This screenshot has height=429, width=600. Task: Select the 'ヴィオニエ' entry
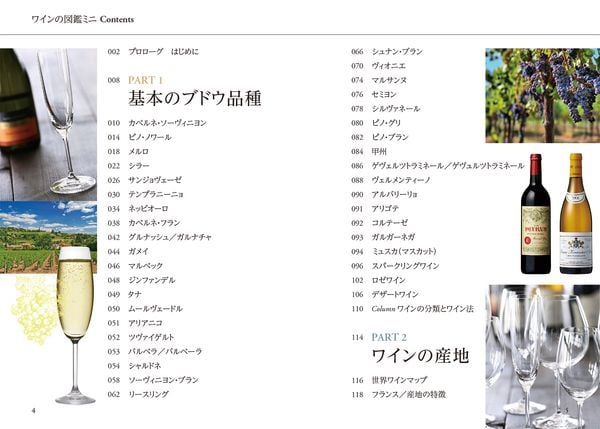pos(378,66)
